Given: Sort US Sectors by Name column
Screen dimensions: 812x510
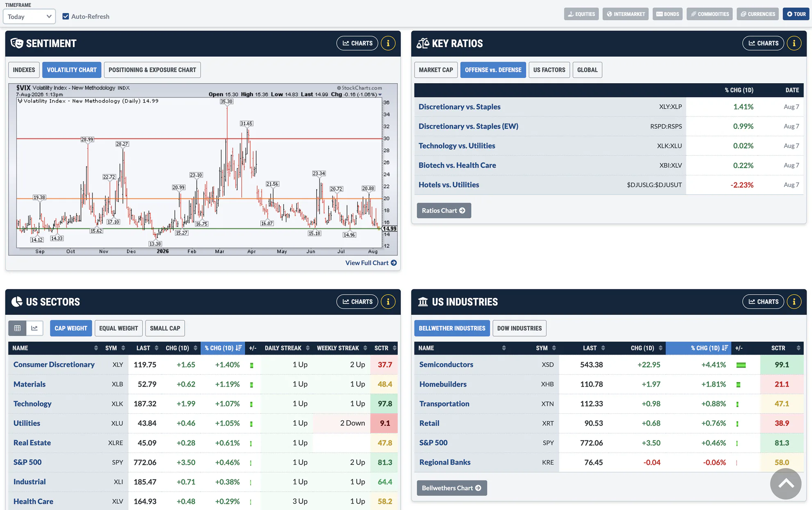Looking at the screenshot, I should point(54,348).
